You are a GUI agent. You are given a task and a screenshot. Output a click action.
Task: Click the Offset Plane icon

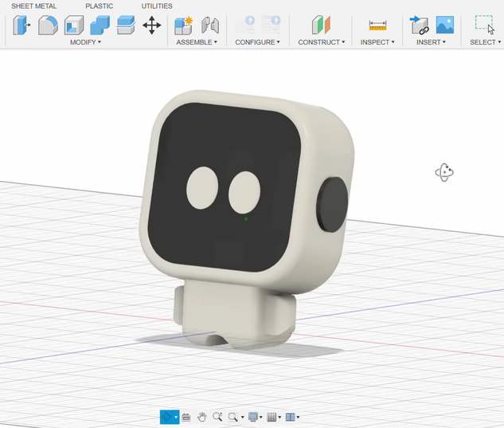pyautogui.click(x=321, y=25)
